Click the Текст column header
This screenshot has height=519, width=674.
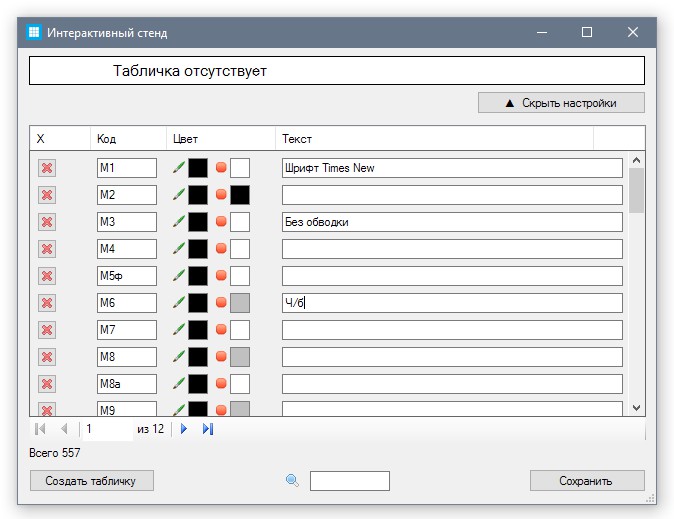(434, 138)
